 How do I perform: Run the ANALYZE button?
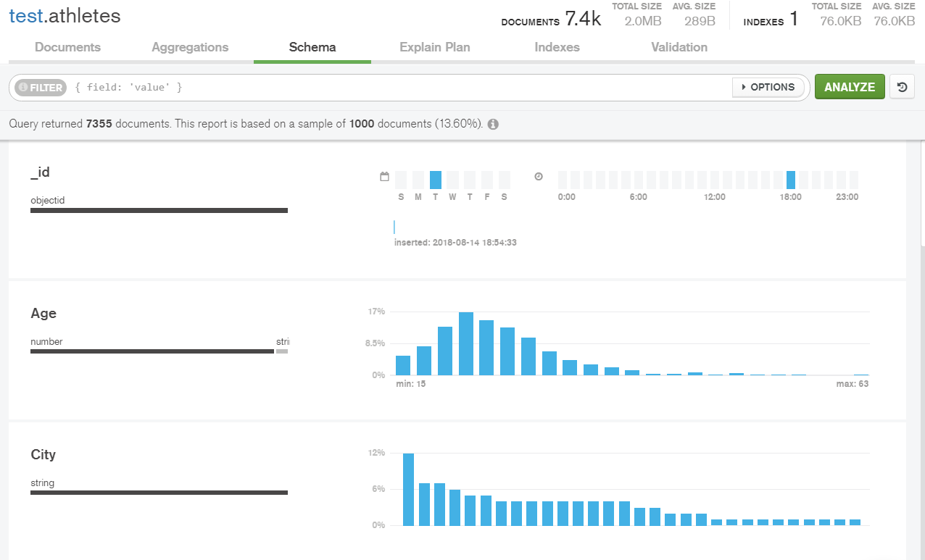(849, 86)
